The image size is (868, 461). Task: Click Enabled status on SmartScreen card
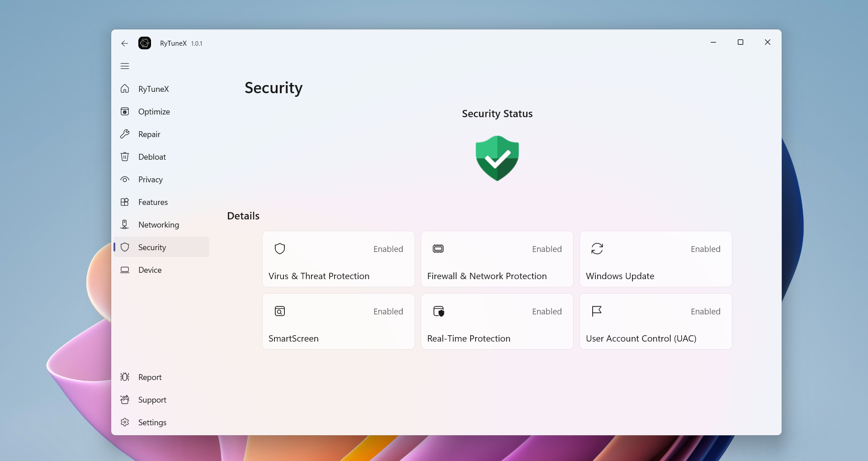tap(388, 311)
